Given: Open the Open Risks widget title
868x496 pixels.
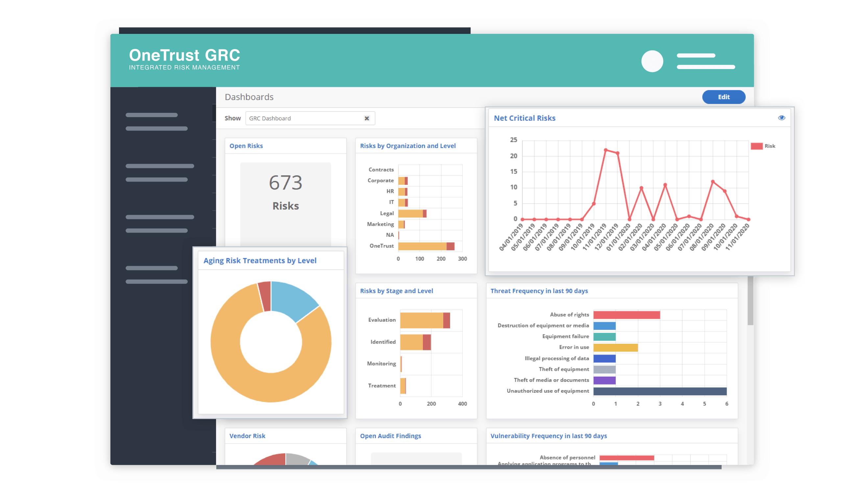Looking at the screenshot, I should click(x=246, y=146).
